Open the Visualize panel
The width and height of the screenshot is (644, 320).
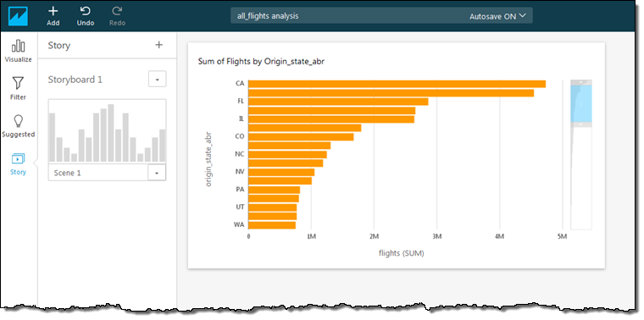click(18, 51)
